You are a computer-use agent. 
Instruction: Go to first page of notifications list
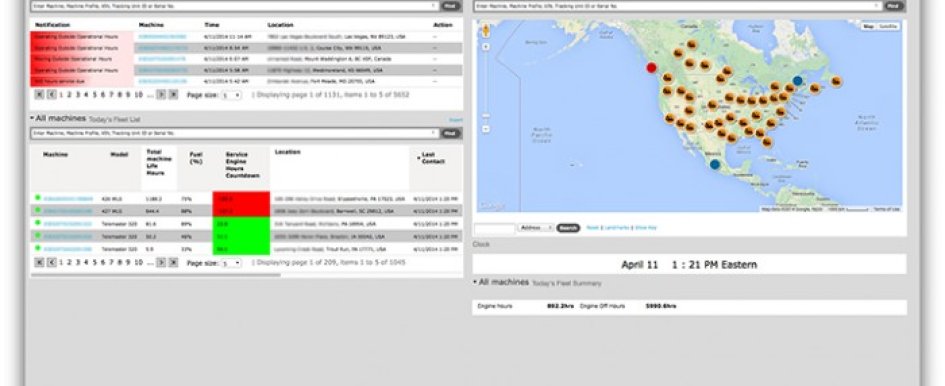coord(39,95)
